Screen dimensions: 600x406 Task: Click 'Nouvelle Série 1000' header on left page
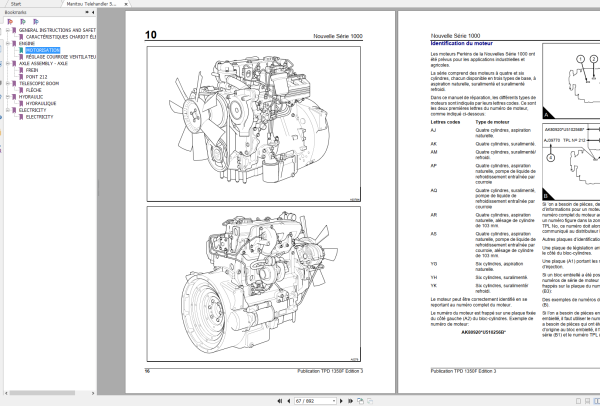(x=338, y=36)
